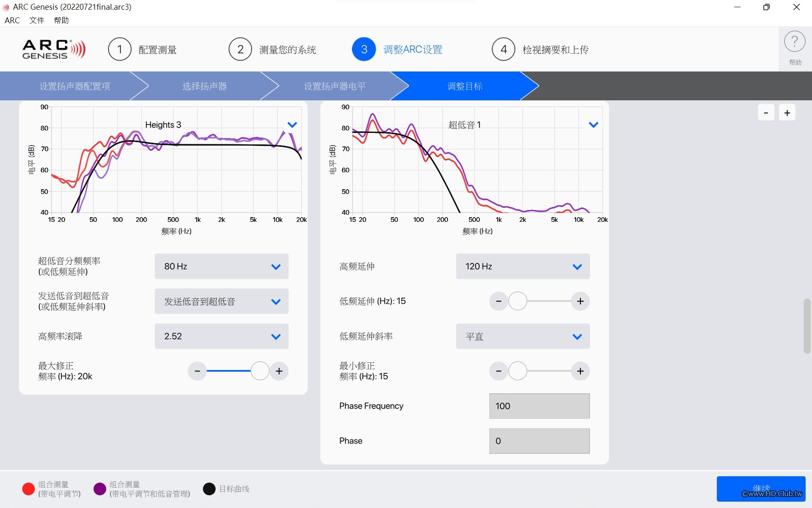This screenshot has width=812, height=508.
Task: Click step 2 circle for 测量您的系统
Action: coord(240,50)
